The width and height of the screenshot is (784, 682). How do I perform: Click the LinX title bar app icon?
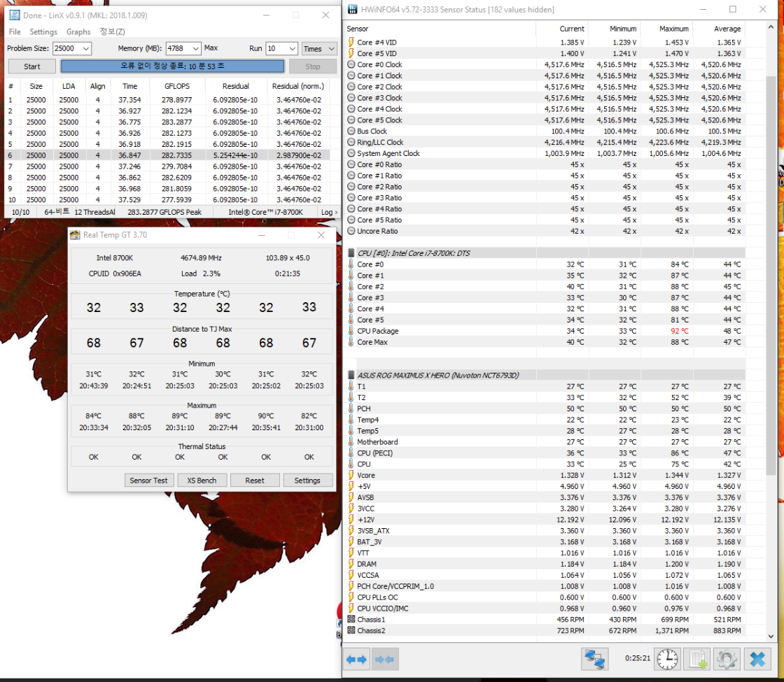point(14,15)
